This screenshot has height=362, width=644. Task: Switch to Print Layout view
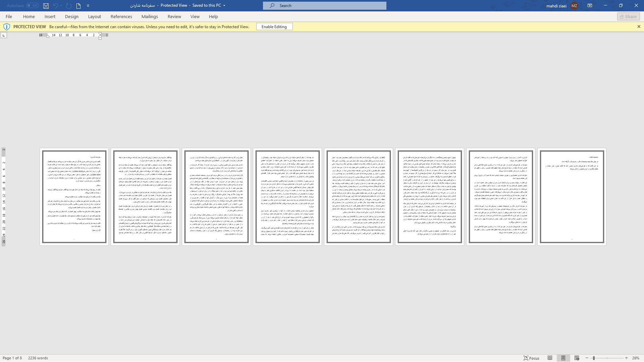(x=563, y=358)
